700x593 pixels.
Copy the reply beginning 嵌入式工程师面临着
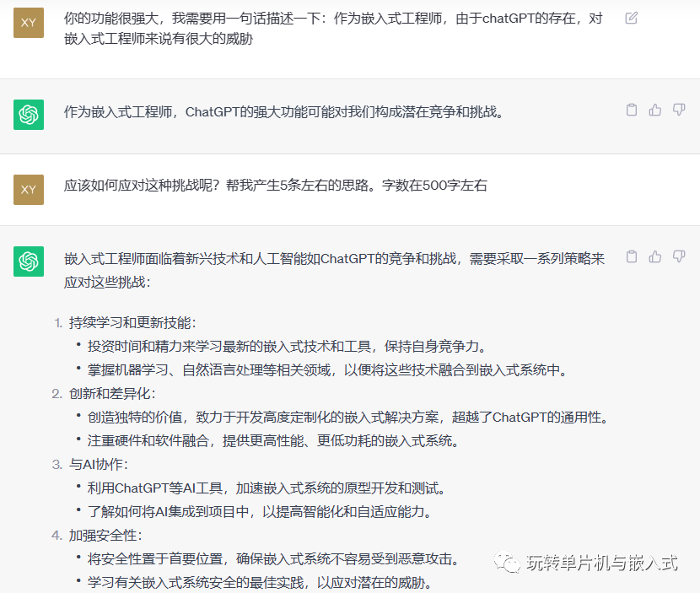(x=631, y=256)
